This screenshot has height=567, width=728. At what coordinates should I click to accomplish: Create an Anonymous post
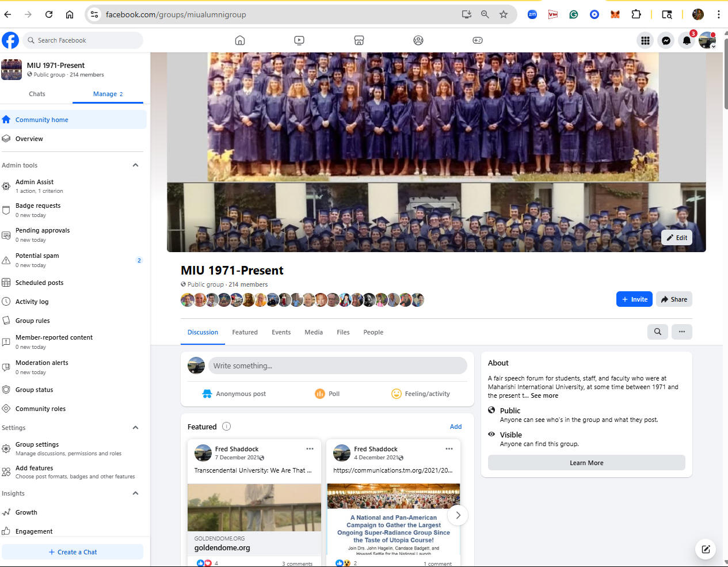pos(234,394)
